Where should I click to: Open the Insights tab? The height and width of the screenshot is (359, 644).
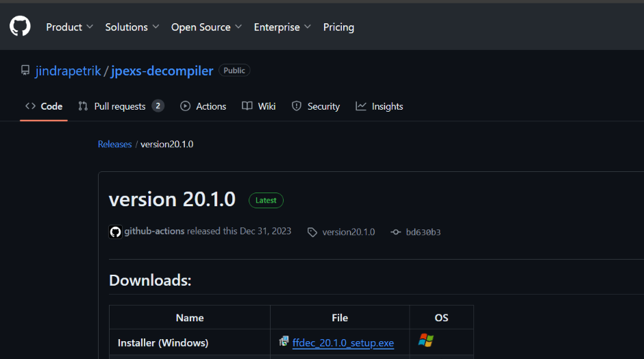click(380, 106)
